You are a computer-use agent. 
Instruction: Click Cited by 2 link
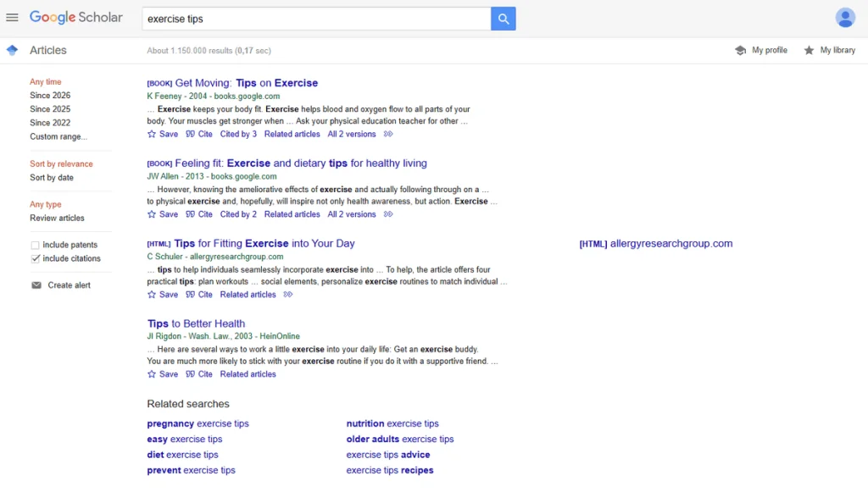point(238,214)
